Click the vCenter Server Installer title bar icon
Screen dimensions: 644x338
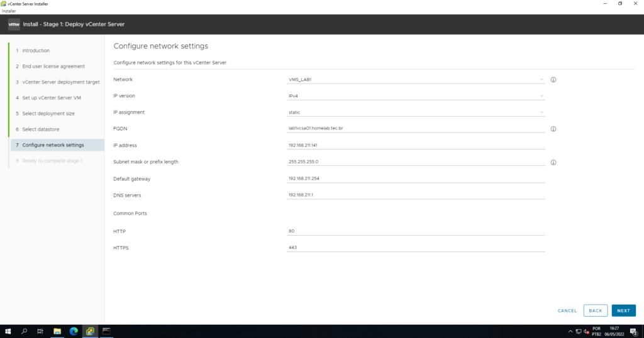[x=3, y=4]
